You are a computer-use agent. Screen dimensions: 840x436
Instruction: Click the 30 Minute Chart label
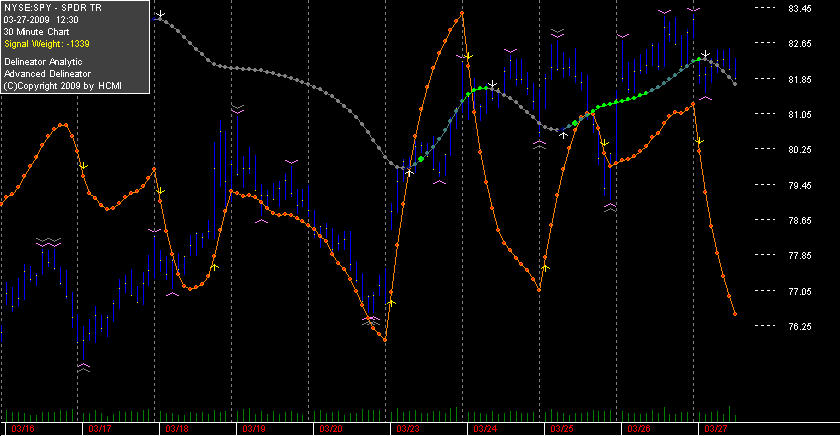(x=36, y=32)
